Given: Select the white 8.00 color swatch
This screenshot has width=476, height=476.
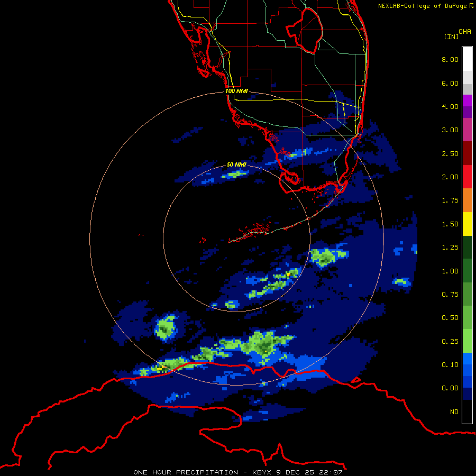Looking at the screenshot, I should [x=467, y=59].
